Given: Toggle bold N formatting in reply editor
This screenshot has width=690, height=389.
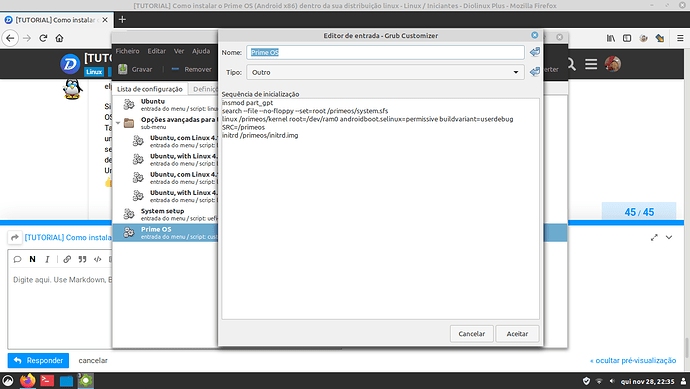Looking at the screenshot, I should pos(32,259).
